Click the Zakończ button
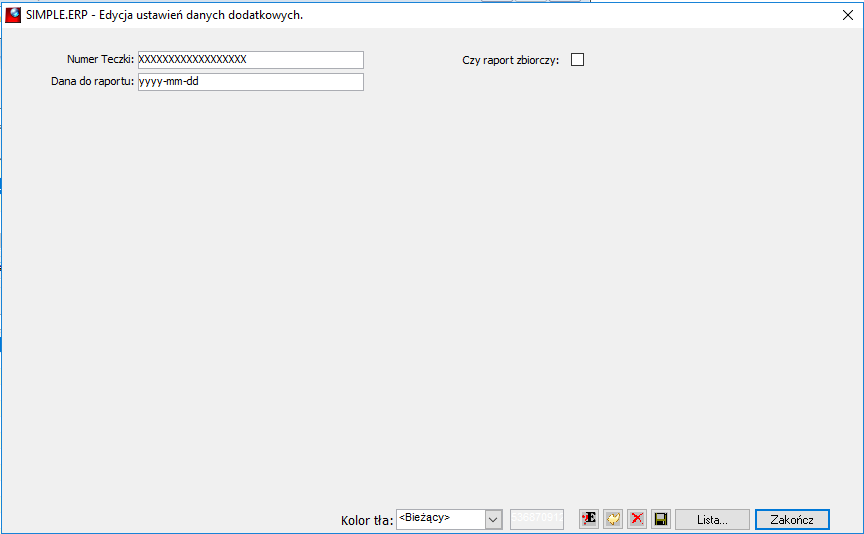The image size is (864, 534). pyautogui.click(x=792, y=519)
